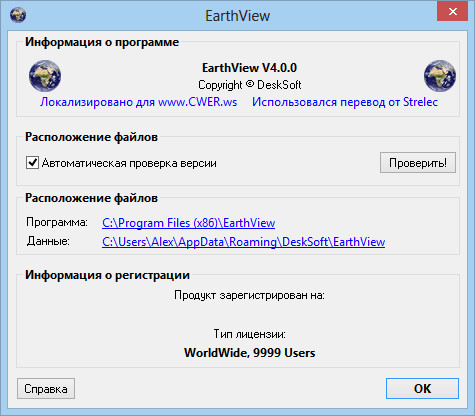The width and height of the screenshot is (475, 416).
Task: Click the left Earth globe image
Action: [x=45, y=76]
